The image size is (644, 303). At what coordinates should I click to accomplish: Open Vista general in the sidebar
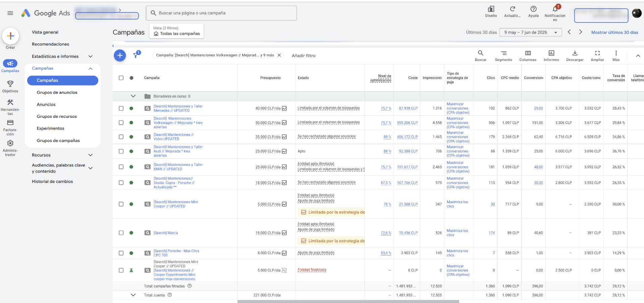(45, 32)
